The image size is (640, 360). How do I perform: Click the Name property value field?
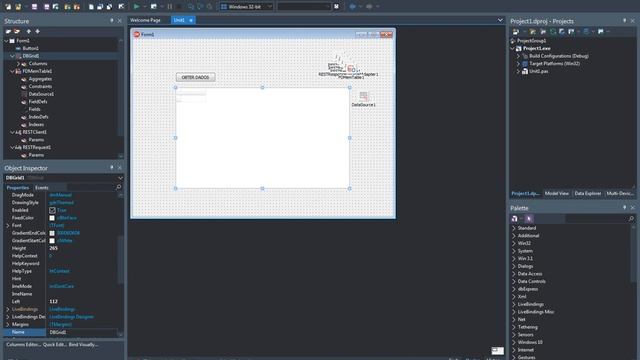tap(83, 332)
